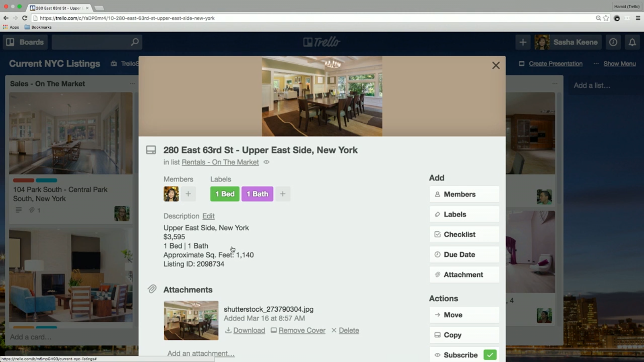Click the member avatar on 104 Park South card
The width and height of the screenshot is (644, 362).
coord(122,214)
